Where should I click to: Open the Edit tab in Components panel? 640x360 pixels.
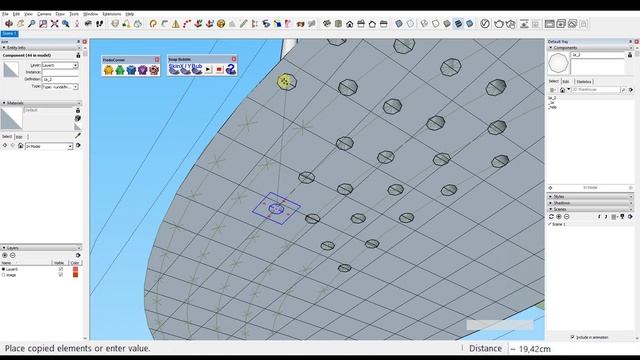click(x=566, y=82)
